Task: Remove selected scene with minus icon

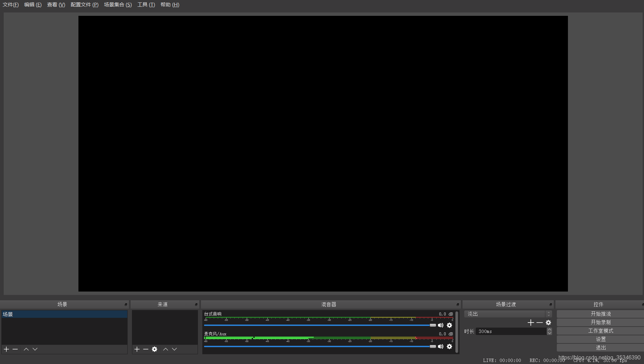Action: coord(15,349)
